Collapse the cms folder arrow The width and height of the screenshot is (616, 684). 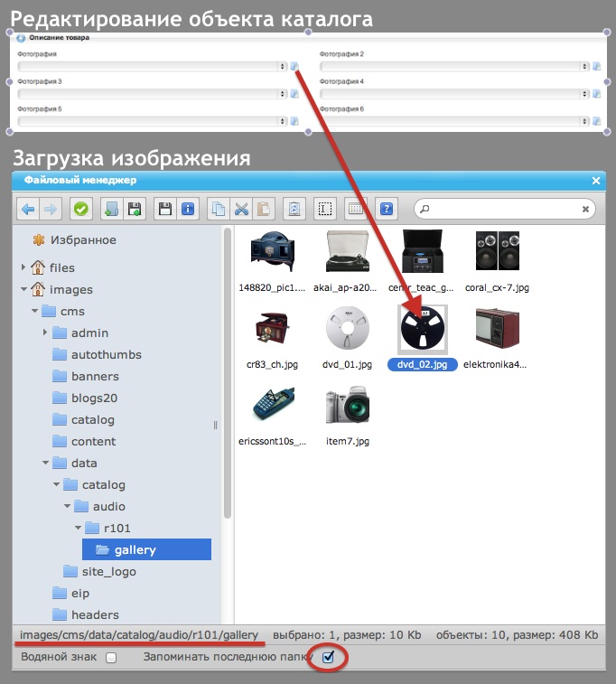tap(34, 311)
